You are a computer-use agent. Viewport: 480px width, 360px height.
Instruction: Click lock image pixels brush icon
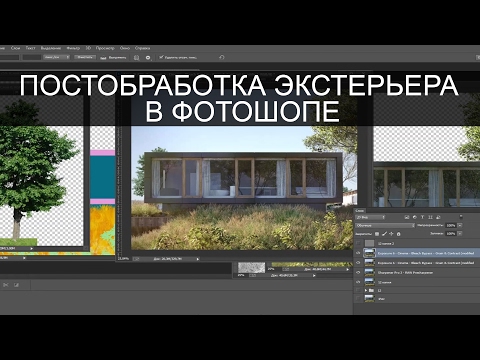click(x=384, y=234)
